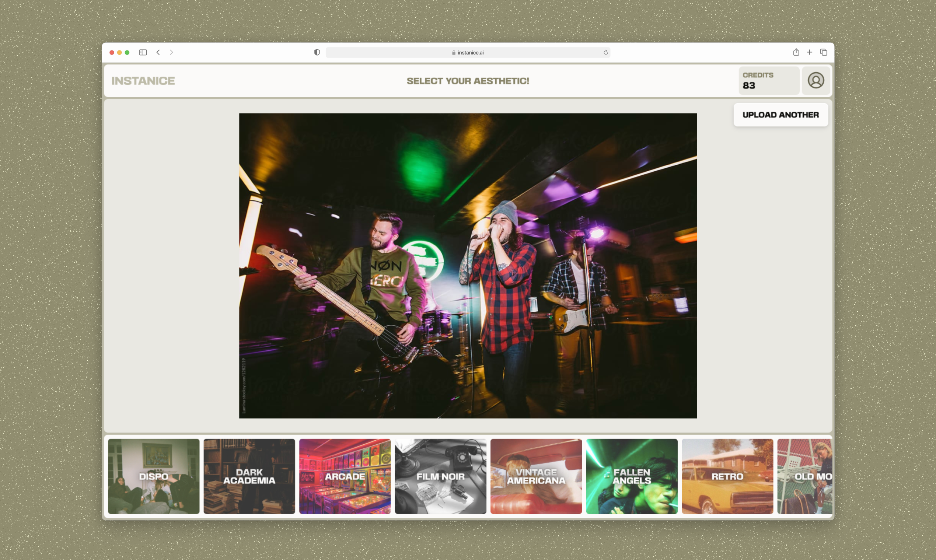936x560 pixels.
Task: Pick the Arcade aesthetic style
Action: [x=345, y=476]
